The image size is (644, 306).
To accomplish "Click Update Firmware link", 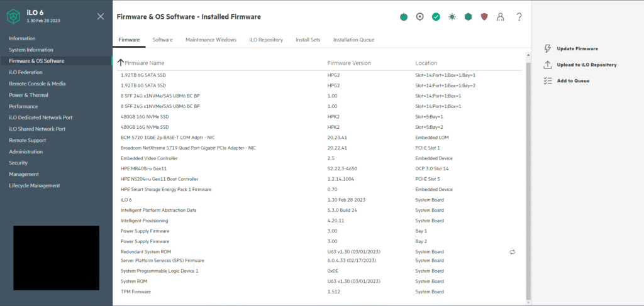I will (577, 48).
